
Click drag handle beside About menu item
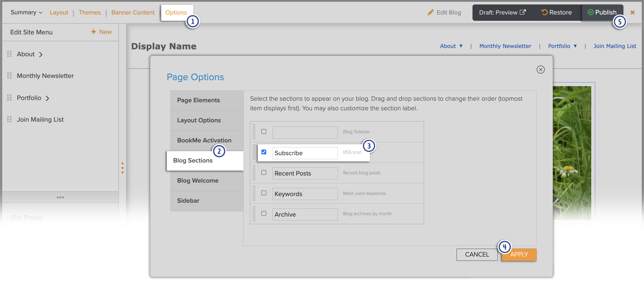tap(9, 54)
